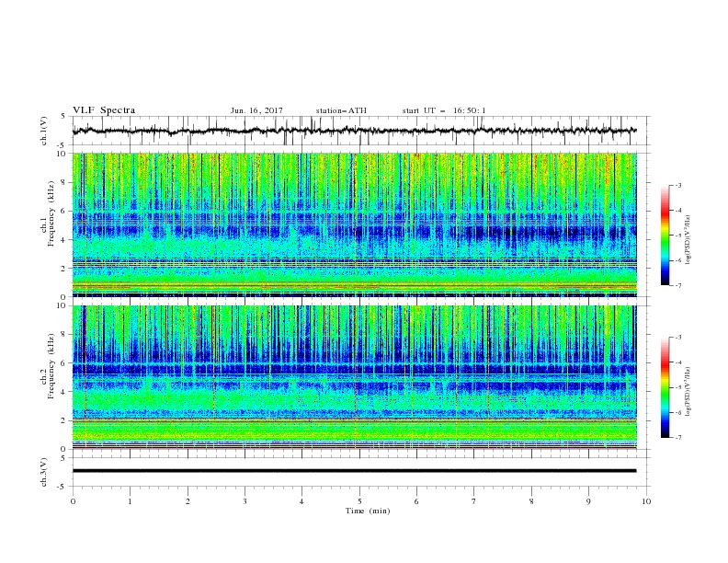Click the time axis "10" tick label
The image size is (728, 563).
coord(646,501)
